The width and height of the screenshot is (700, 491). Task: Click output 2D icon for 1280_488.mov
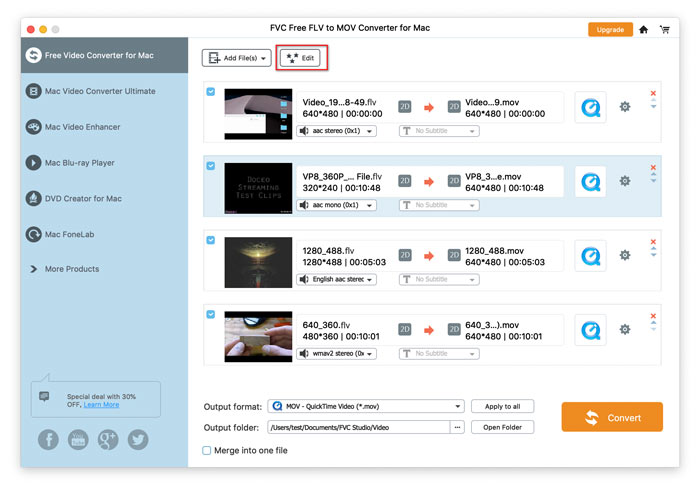pos(454,255)
